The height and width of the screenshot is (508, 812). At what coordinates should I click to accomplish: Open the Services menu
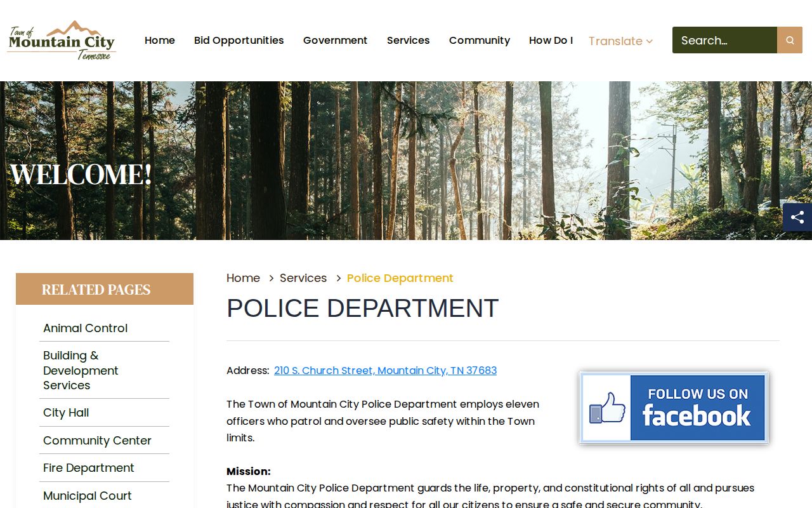[409, 40]
